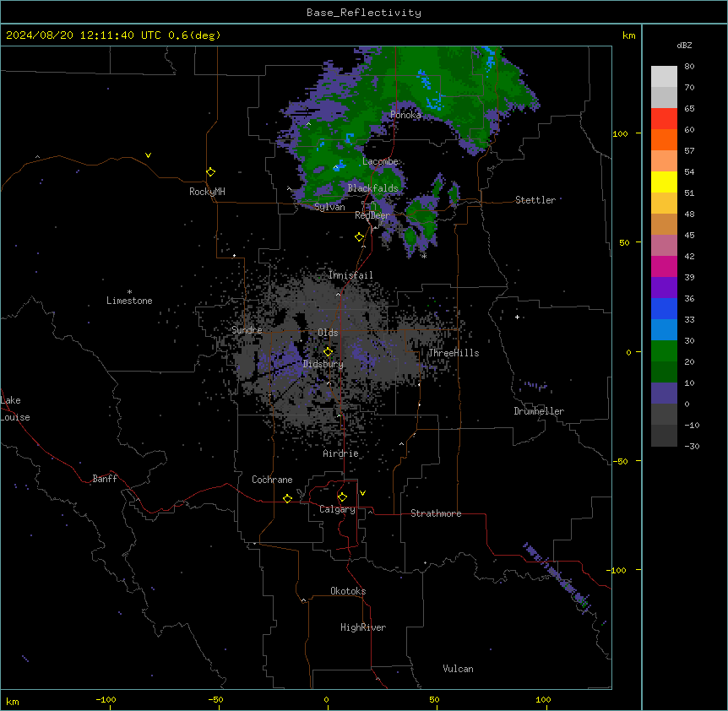Click the Lacombe city label

coord(380,161)
